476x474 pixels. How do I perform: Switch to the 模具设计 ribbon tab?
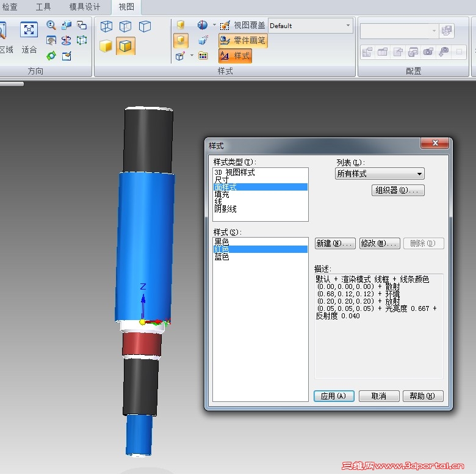point(85,7)
